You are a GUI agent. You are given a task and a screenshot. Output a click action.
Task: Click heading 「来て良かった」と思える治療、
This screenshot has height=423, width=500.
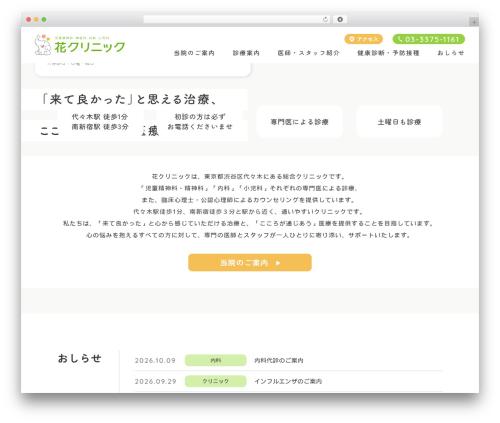point(128,99)
